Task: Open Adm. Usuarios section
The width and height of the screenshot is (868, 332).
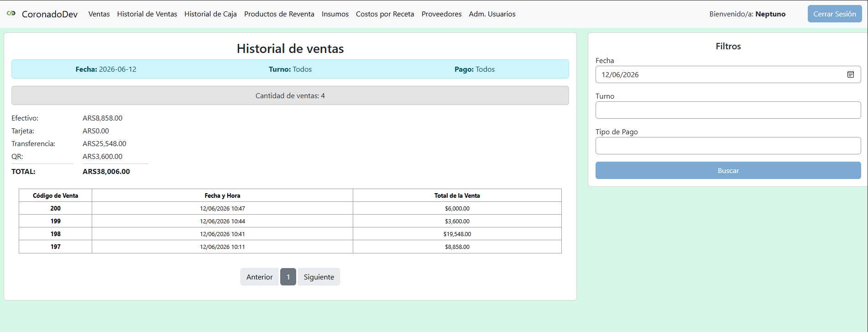Action: click(492, 14)
